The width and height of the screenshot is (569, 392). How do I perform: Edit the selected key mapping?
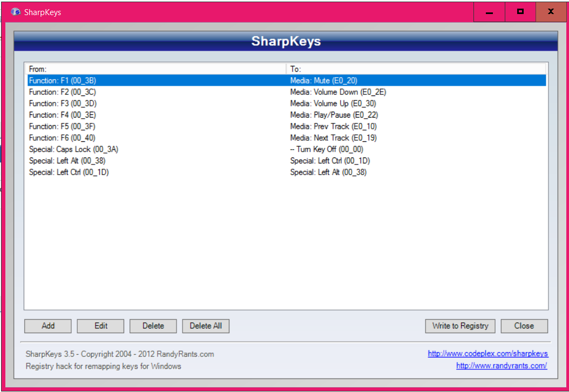click(x=100, y=326)
